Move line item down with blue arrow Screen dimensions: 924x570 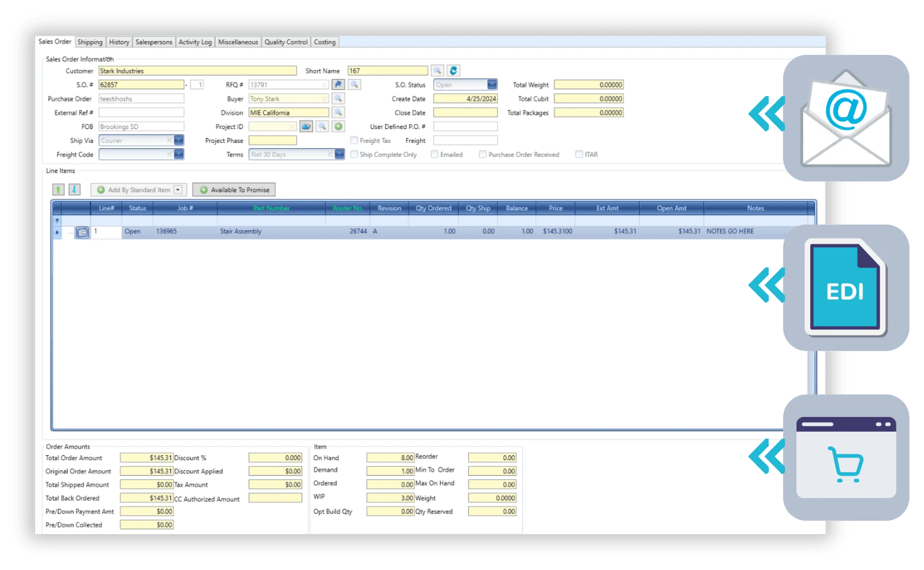pos(74,190)
